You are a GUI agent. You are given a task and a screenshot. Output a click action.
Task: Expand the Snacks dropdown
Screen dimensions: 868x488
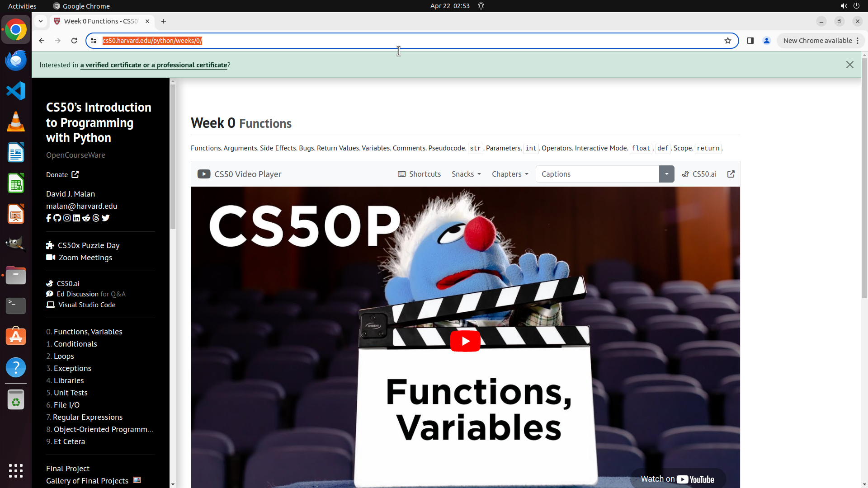466,174
